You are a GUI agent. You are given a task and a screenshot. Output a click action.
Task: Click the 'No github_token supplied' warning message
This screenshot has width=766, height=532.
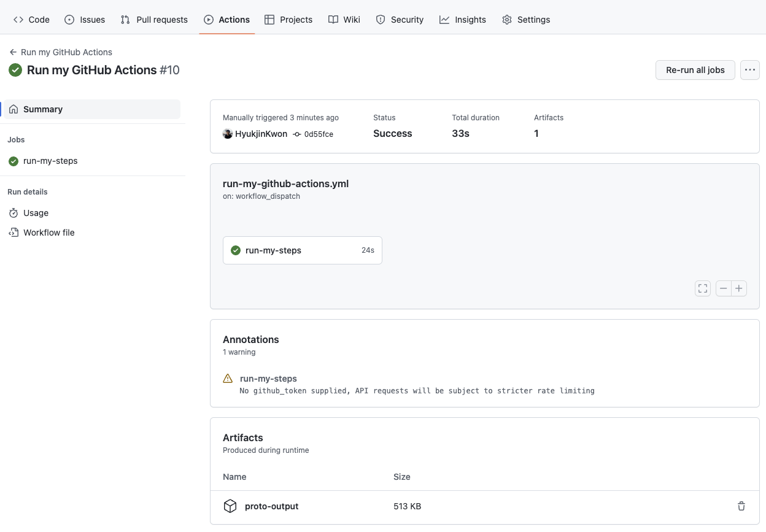(x=417, y=390)
